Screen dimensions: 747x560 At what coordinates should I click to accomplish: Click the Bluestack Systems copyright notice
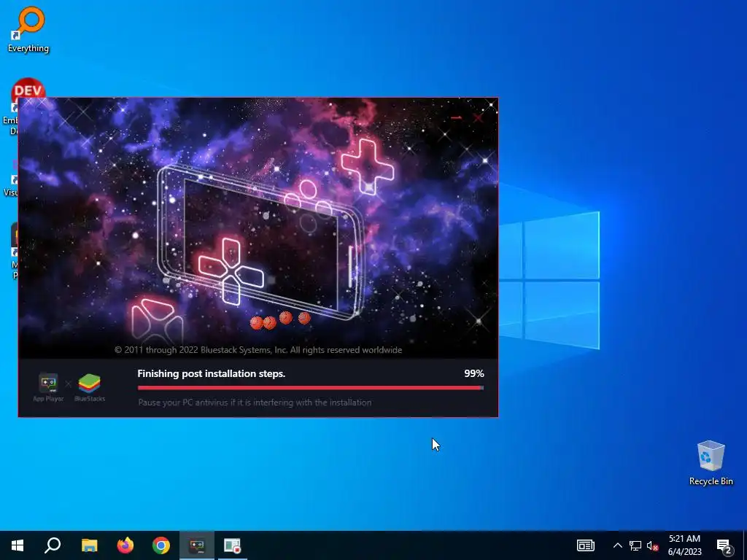click(258, 350)
